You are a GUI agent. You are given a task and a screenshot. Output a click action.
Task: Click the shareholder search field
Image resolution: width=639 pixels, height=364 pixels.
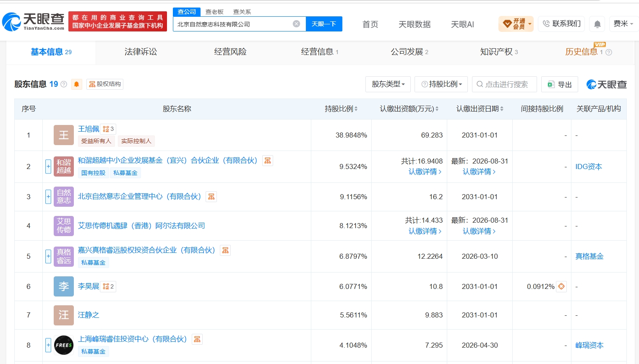click(x=504, y=84)
